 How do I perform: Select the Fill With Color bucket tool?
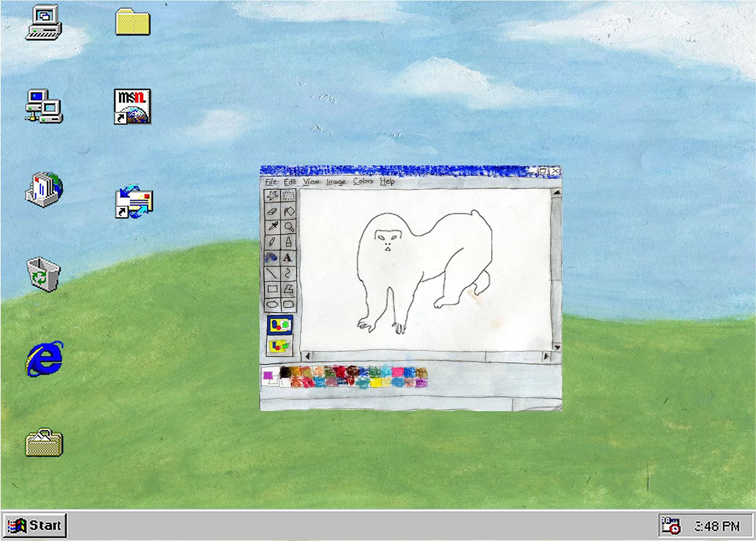point(288,212)
